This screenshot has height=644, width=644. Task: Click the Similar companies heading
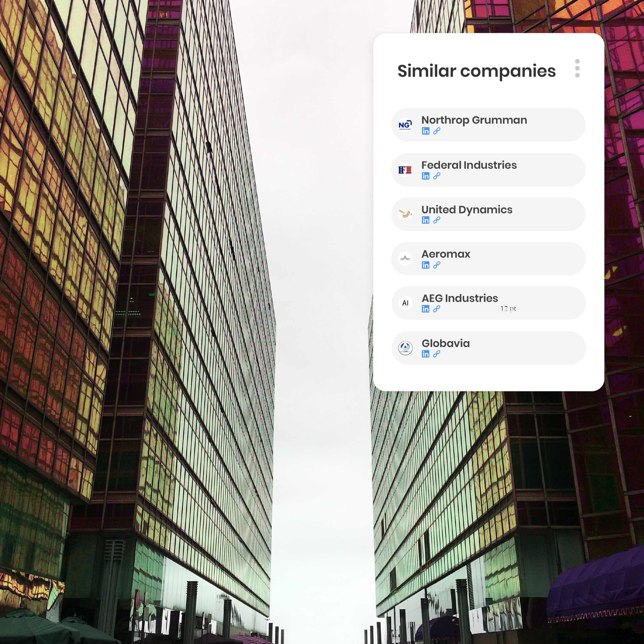pos(476,71)
